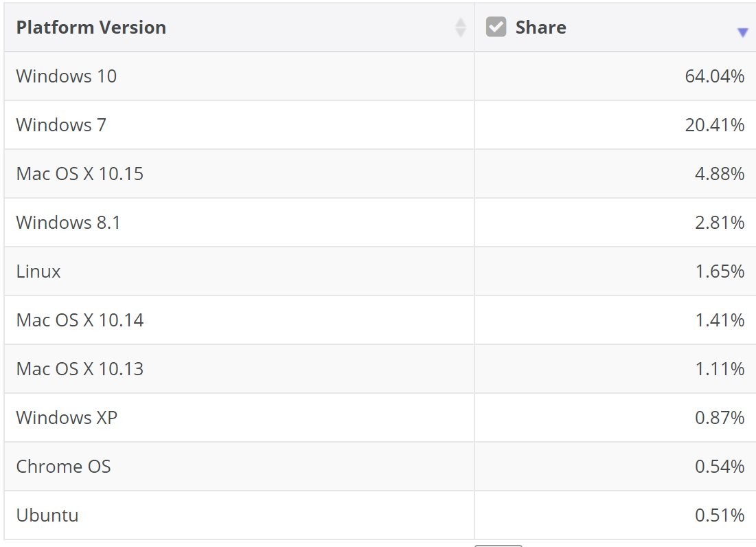
Task: Click the Mac OS X 10.15 entry
Action: tap(80, 174)
